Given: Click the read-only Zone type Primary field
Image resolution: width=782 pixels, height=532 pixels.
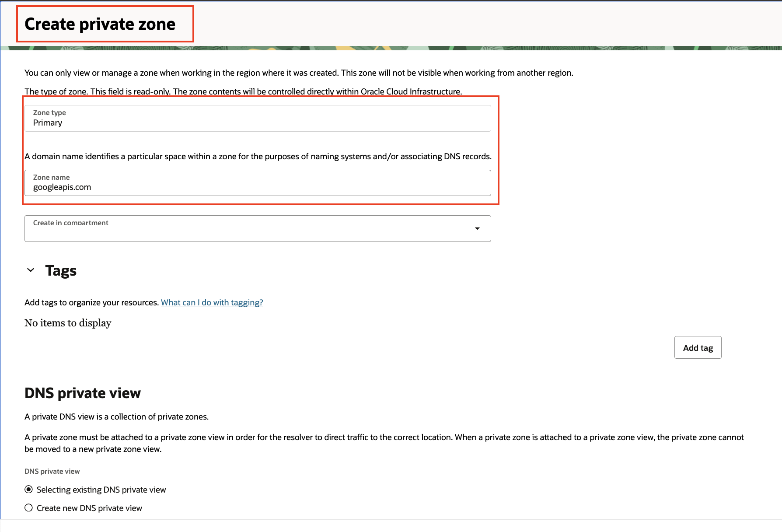Looking at the screenshot, I should (258, 118).
